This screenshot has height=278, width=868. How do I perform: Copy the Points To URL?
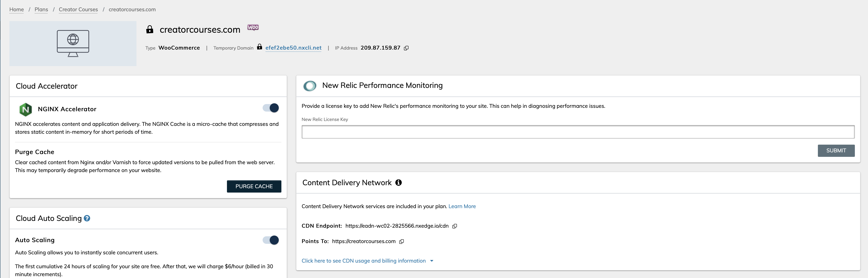point(402,242)
